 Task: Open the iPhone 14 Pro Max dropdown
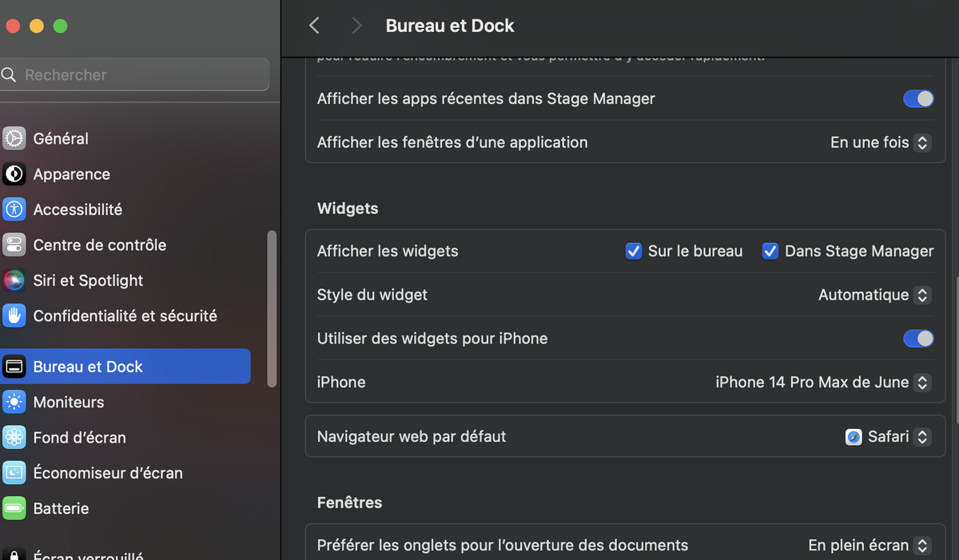(823, 383)
